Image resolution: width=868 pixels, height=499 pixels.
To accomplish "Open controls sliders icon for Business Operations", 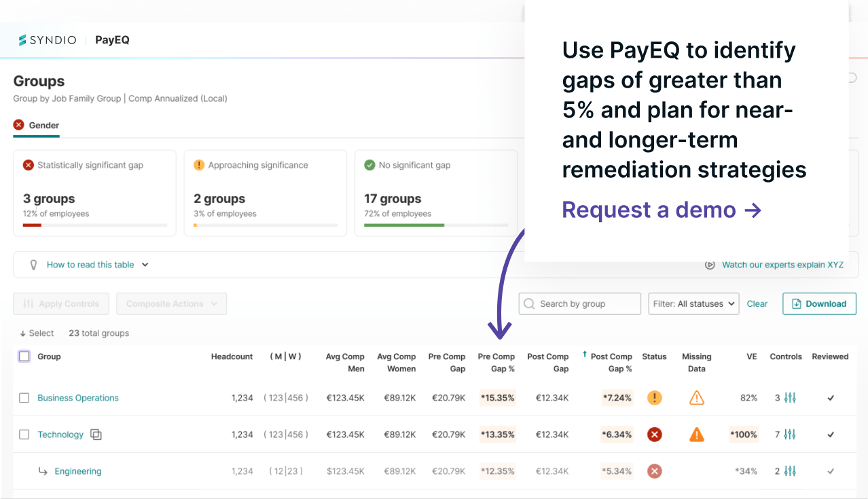I will [790, 398].
